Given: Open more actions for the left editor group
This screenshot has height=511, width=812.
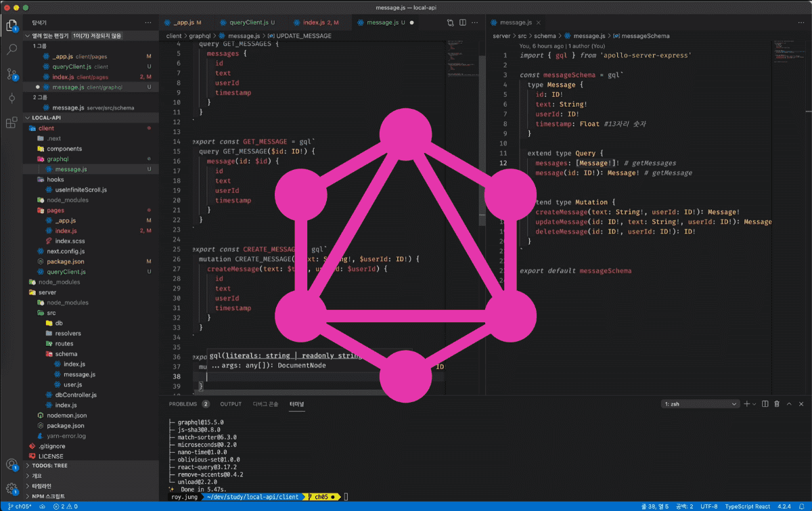Looking at the screenshot, I should [476, 22].
